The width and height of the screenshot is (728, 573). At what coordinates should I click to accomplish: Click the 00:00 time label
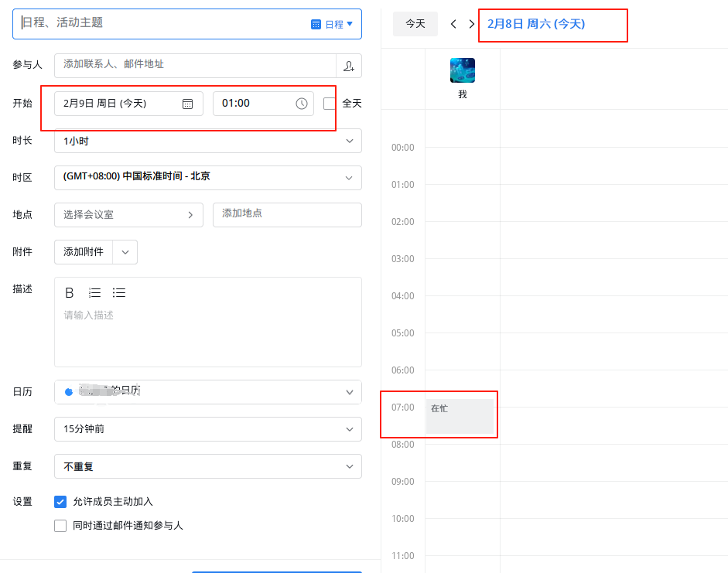pyautogui.click(x=402, y=148)
